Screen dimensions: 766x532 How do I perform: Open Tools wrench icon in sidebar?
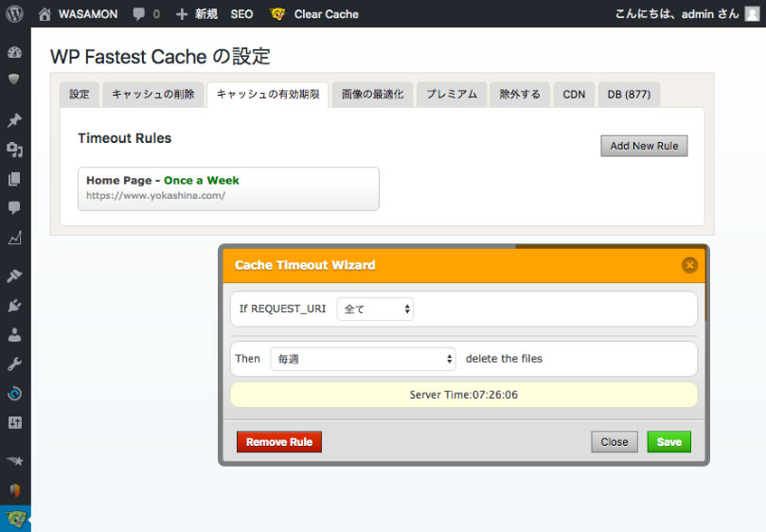14,364
